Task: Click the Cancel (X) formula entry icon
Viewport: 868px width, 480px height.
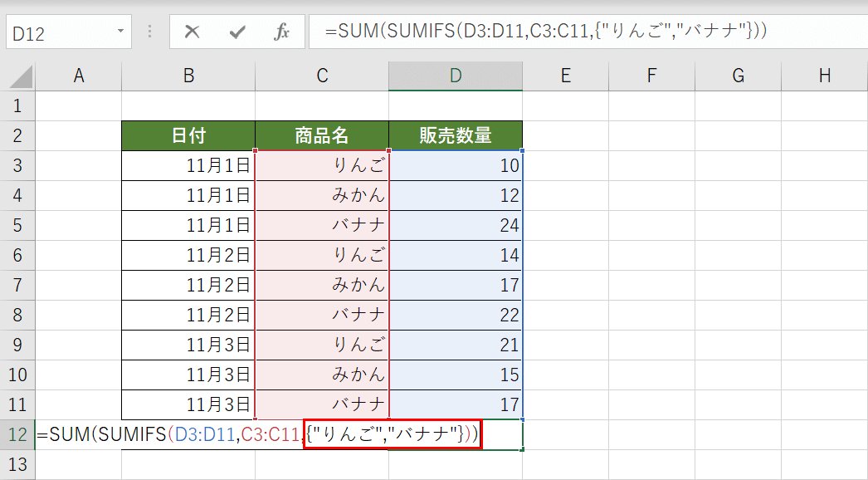Action: tap(193, 32)
